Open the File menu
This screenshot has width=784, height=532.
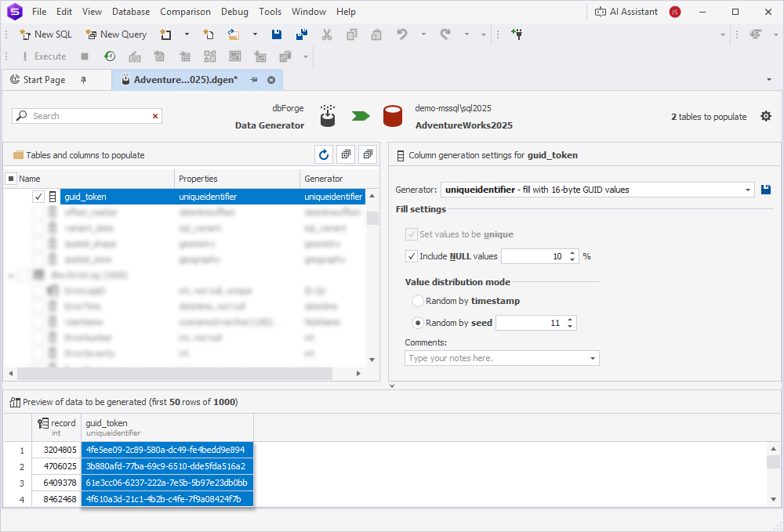[x=39, y=12]
